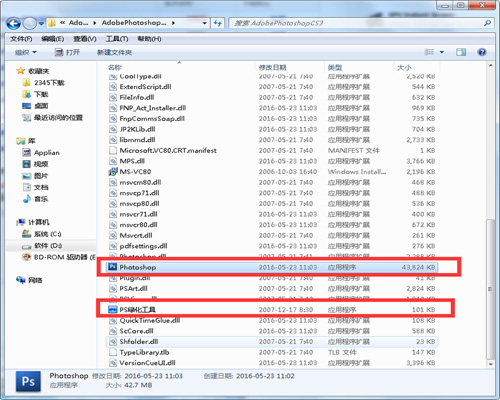Click the refresh button by address bar
The height and width of the screenshot is (400, 500).
[x=217, y=23]
